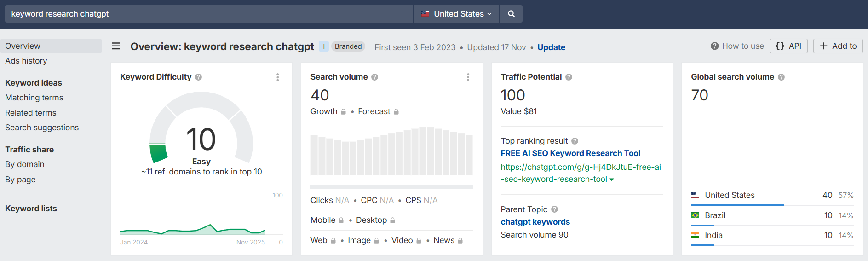Toggle the hamburger sidebar menu icon
Screen dimensions: 868x261
[116, 46]
